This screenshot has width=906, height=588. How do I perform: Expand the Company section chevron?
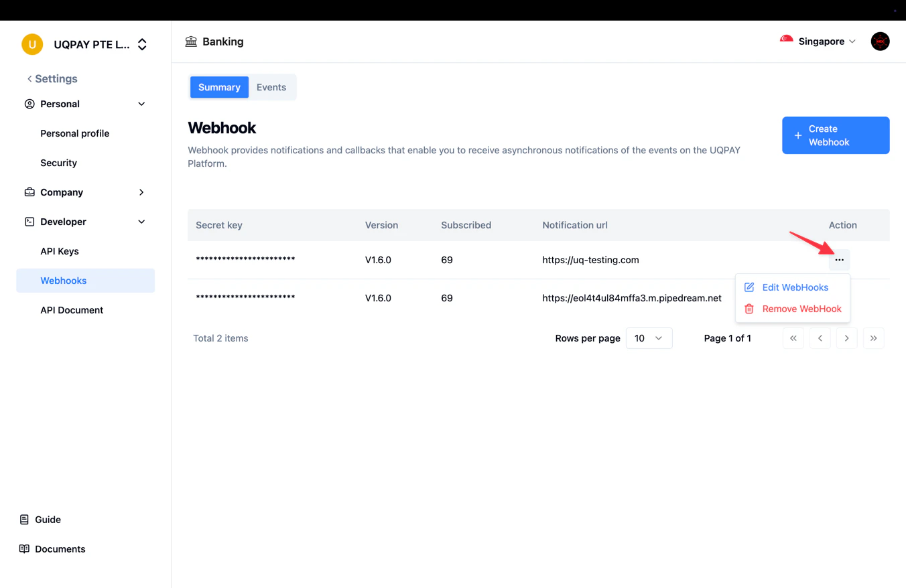[x=141, y=192]
